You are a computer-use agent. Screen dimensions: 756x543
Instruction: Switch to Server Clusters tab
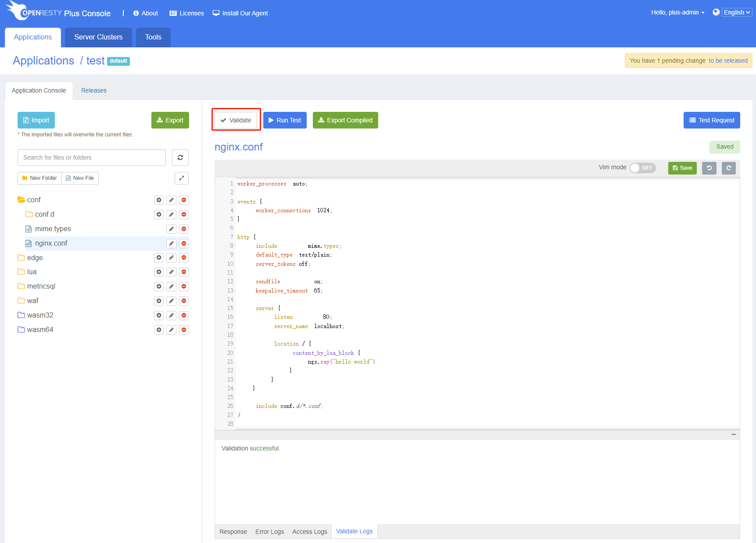coord(98,37)
